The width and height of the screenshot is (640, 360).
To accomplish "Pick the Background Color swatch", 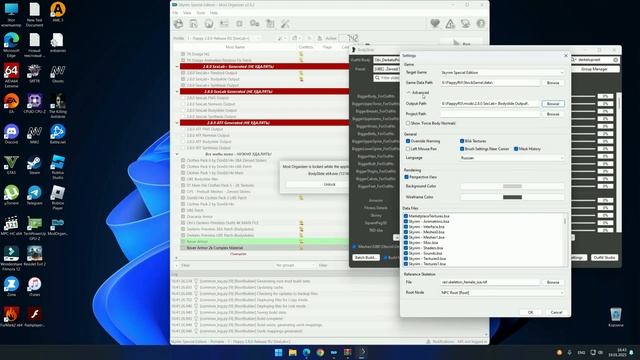I will [x=512, y=186].
